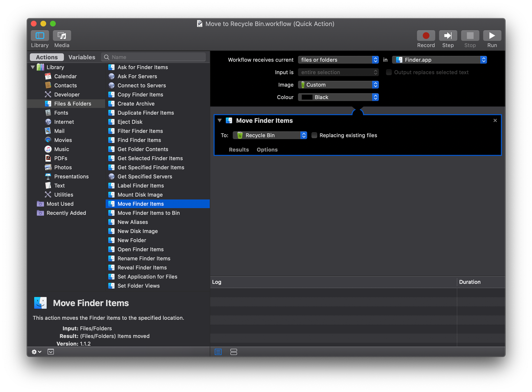Screen dimensions: 532x392
Task: Click the Duration column header
Action: click(481, 282)
